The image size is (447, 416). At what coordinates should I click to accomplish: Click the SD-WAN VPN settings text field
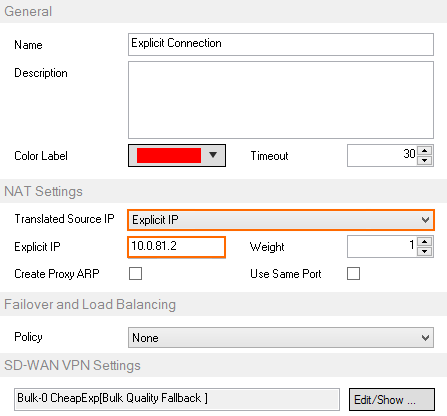click(x=177, y=399)
